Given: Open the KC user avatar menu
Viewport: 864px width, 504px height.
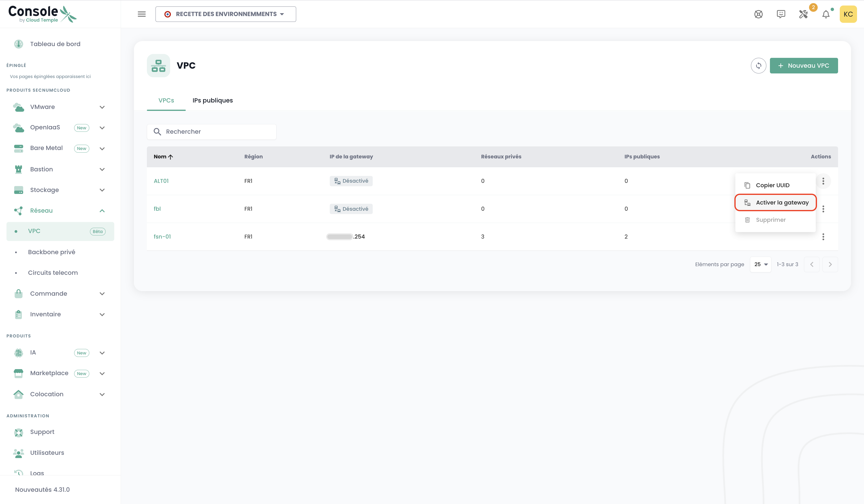Looking at the screenshot, I should tap(848, 14).
